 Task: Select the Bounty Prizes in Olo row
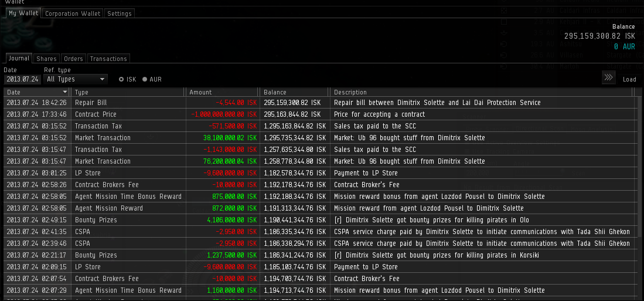(x=322, y=220)
